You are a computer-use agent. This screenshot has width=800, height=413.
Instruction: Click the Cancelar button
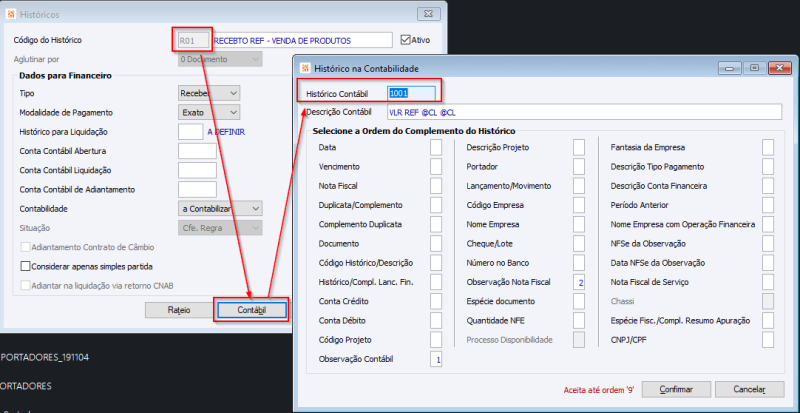[749, 389]
